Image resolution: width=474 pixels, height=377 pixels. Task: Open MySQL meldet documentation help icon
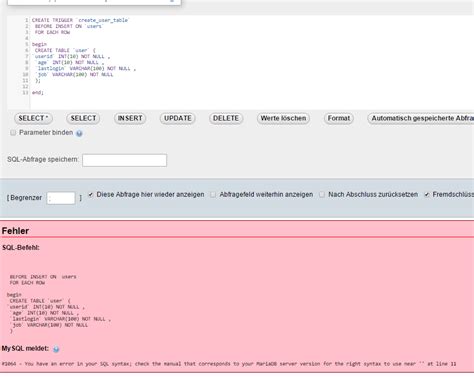(56, 349)
